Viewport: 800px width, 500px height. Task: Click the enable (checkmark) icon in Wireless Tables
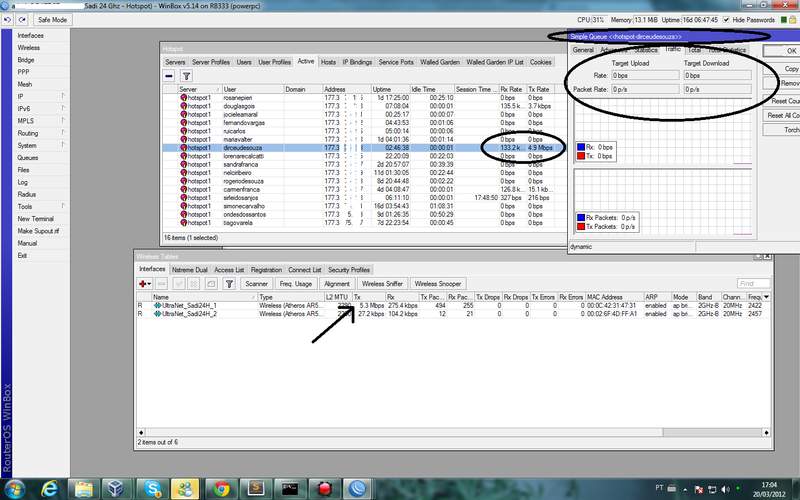pyautogui.click(x=179, y=284)
